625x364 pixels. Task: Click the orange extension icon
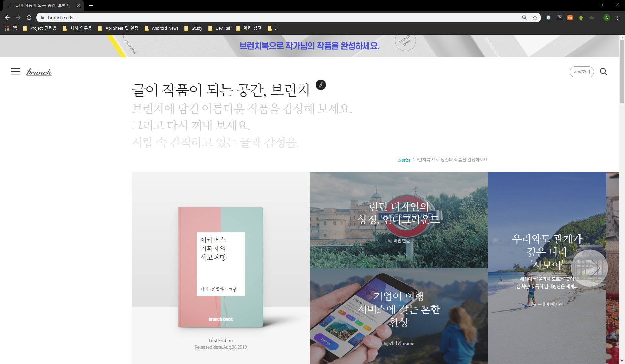[570, 18]
